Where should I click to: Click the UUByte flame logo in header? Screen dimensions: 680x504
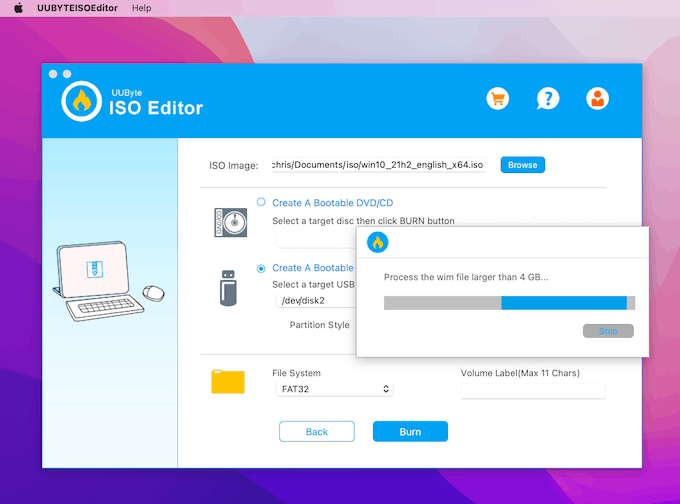pyautogui.click(x=82, y=101)
